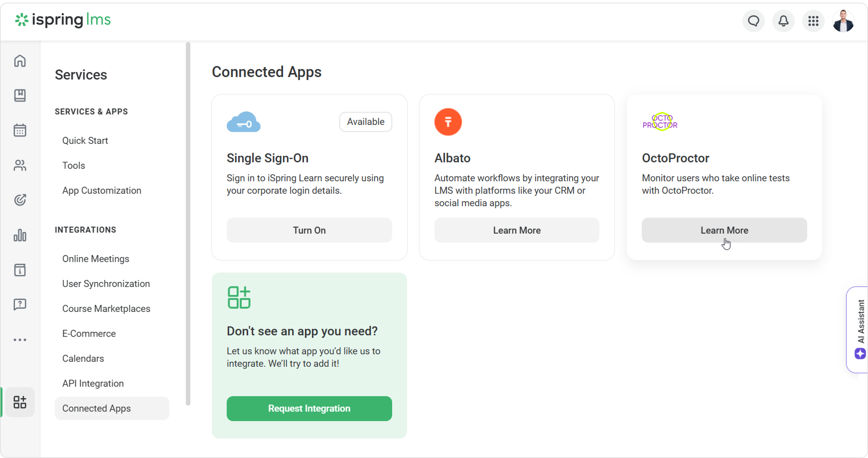The height and width of the screenshot is (458, 868).
Task: Open the apps grid icon in header
Action: [x=813, y=21]
